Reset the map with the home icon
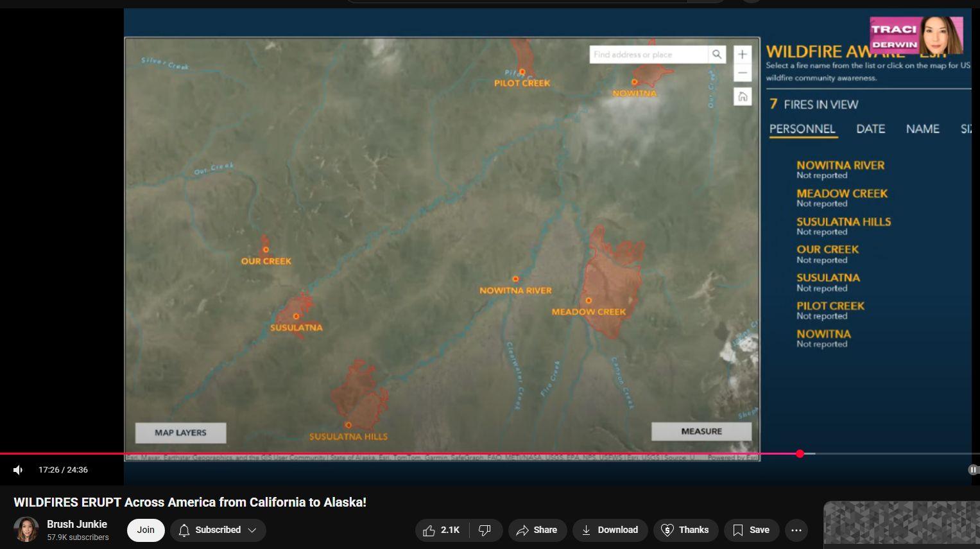This screenshot has height=549, width=980. tap(743, 97)
